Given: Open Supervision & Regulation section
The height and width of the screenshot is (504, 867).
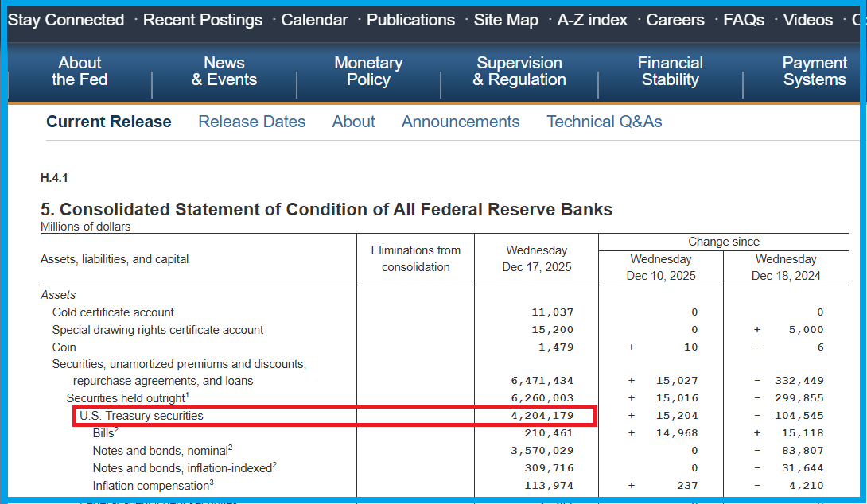Looking at the screenshot, I should pos(519,72).
